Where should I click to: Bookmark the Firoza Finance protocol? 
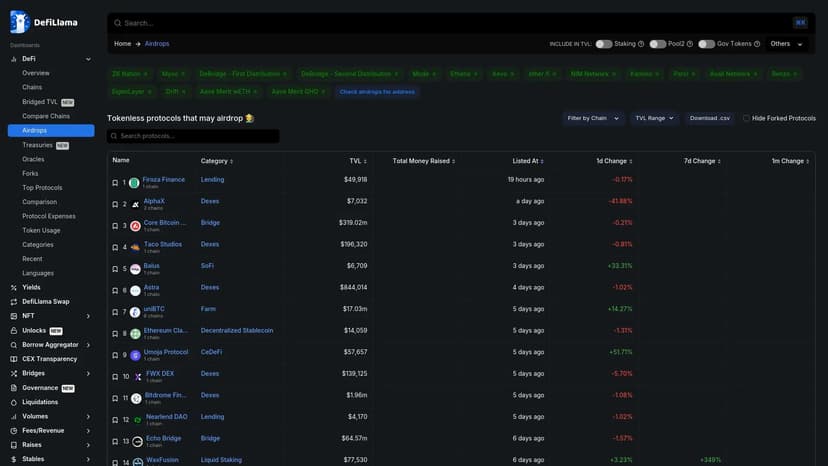[115, 183]
